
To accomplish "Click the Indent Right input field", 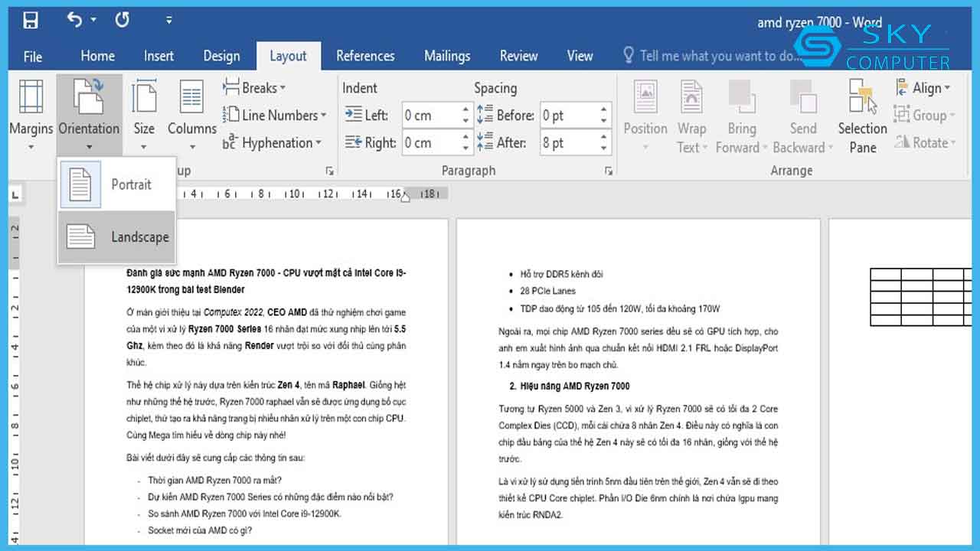I will (430, 142).
